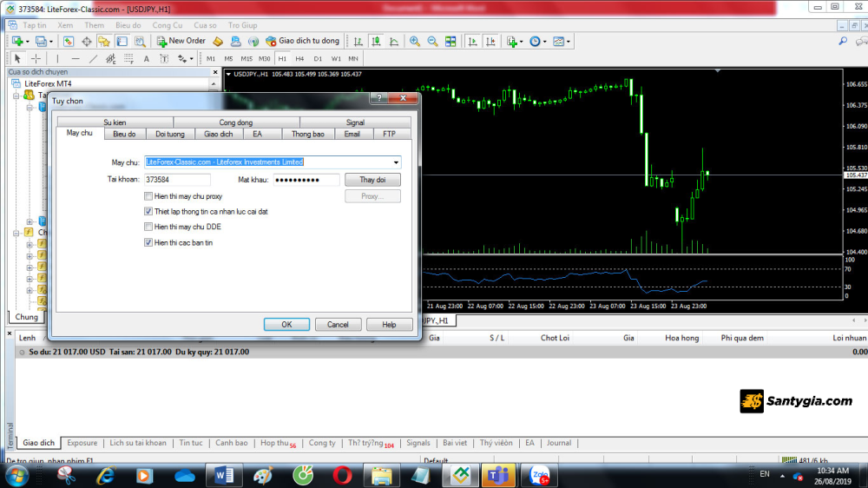Toggle the Data Window crosshair-circle icon
868x488 pixels.
(86, 41)
